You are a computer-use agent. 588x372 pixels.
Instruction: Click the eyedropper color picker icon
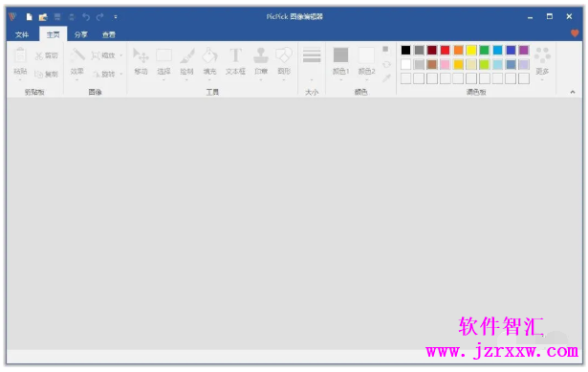(x=386, y=78)
